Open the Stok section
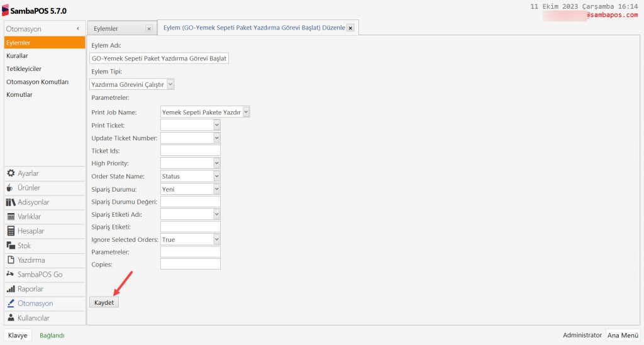This screenshot has width=644, height=345. click(45, 245)
